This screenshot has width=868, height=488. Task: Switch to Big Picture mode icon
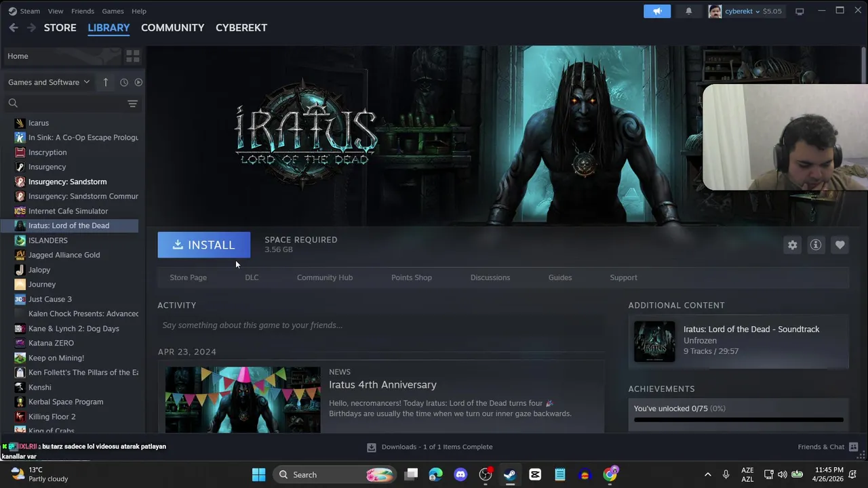click(800, 11)
